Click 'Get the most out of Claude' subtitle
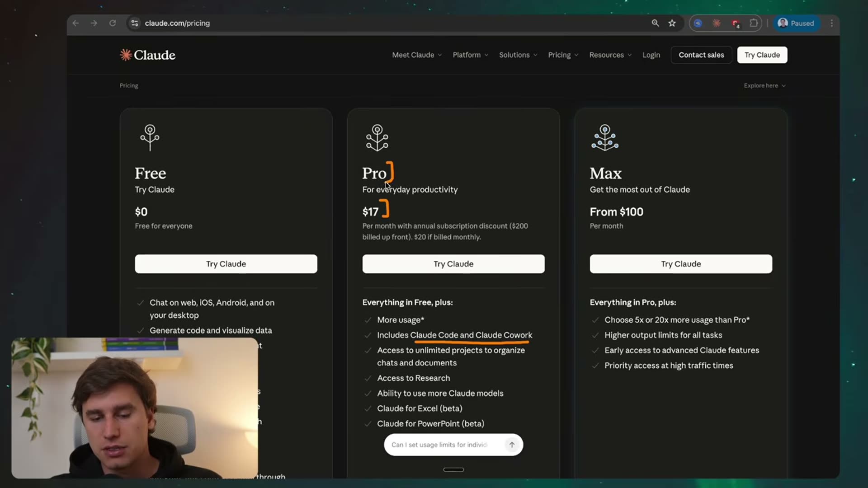The width and height of the screenshot is (868, 488). (x=640, y=189)
